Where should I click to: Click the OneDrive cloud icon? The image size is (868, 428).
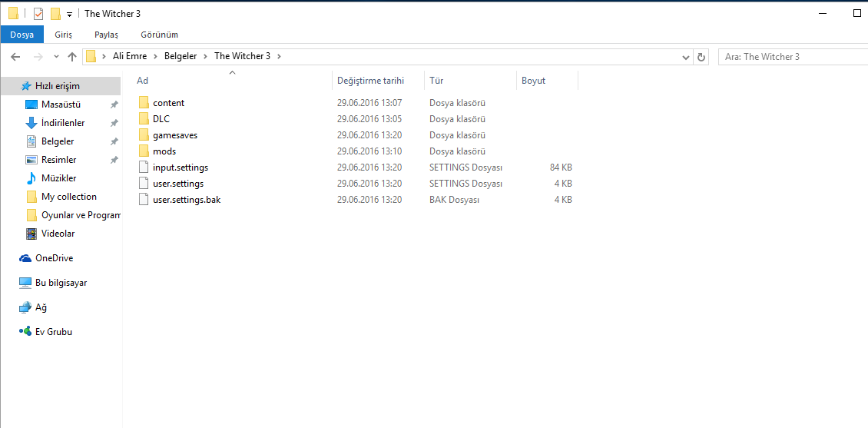coord(25,259)
